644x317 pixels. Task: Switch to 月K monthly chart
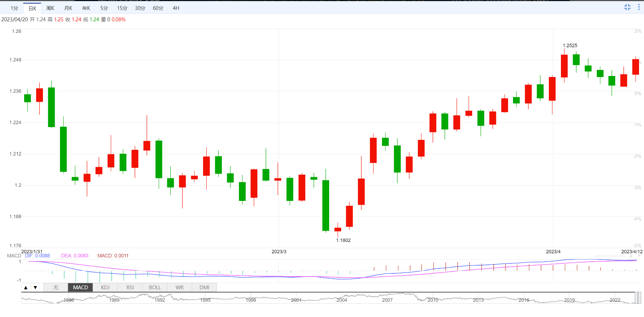(x=68, y=8)
